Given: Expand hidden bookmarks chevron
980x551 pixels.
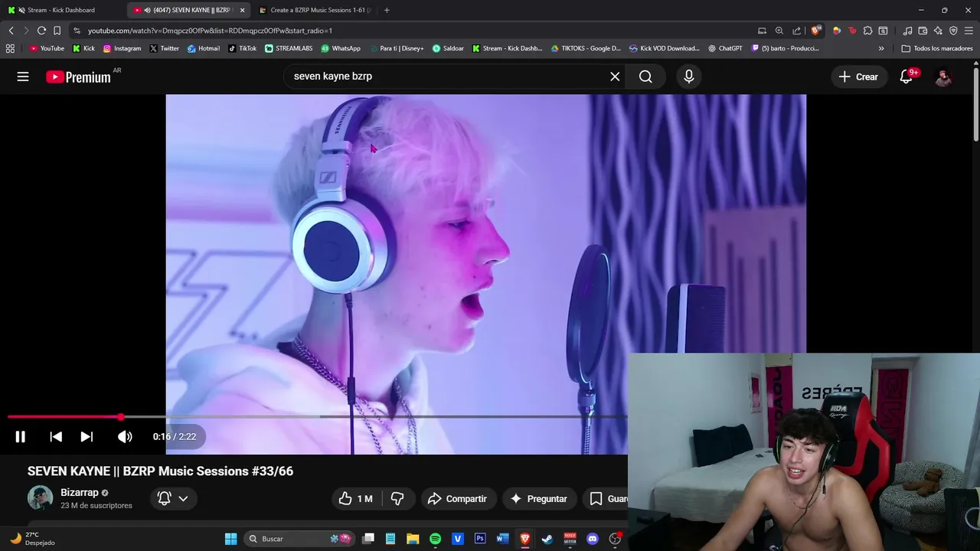Looking at the screenshot, I should pos(881,48).
